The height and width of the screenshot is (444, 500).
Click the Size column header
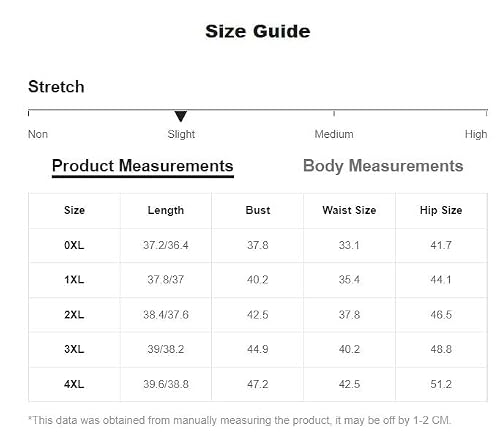click(74, 210)
